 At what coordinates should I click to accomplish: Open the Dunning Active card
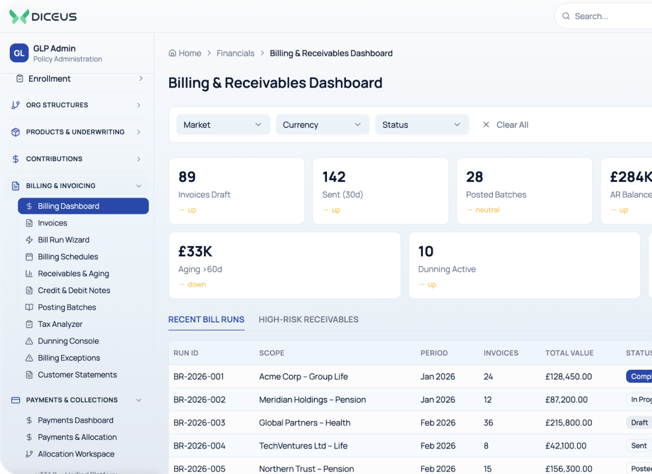(x=524, y=265)
